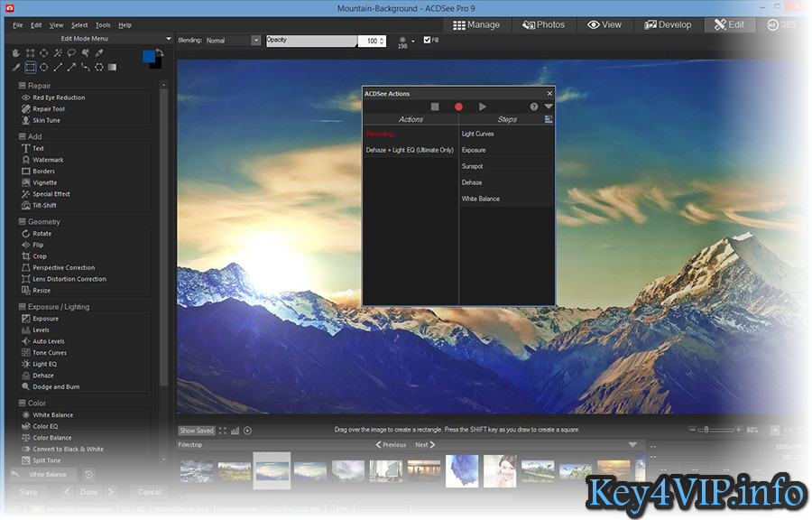Collapse the Filmstrip panel arrow
Screen dimensions: 812x520
pos(632,445)
